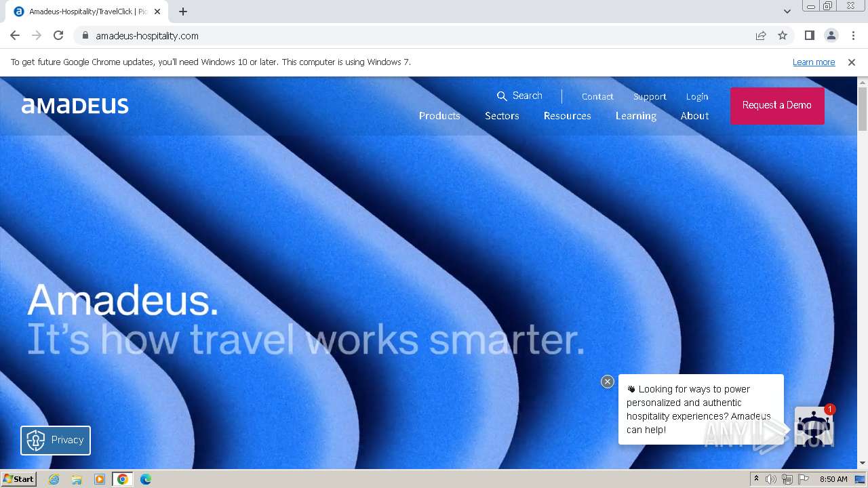This screenshot has height=488, width=868.
Task: Click the browser forward arrow
Action: [x=37, y=35]
